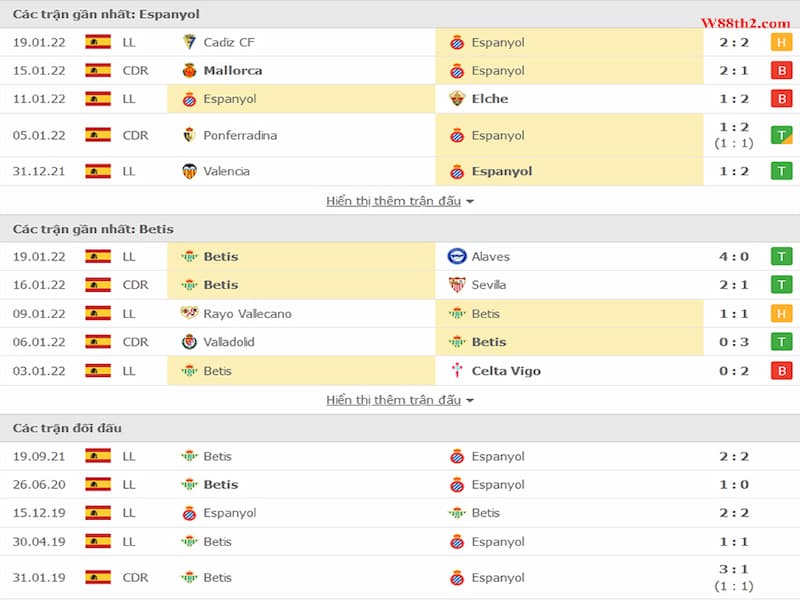The width and height of the screenshot is (800, 600).
Task: Open the Ponferradina team name
Action: point(240,135)
